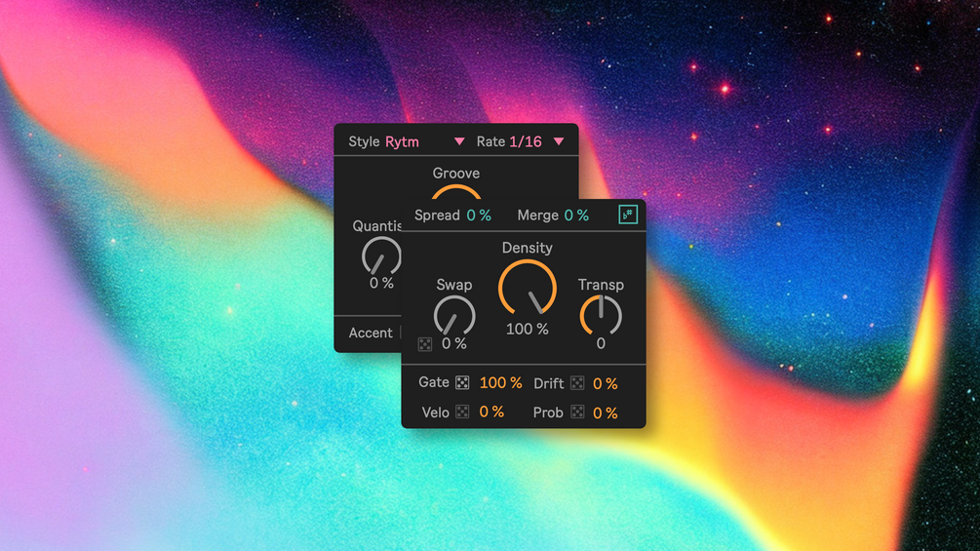Click the Spread label

point(437,216)
